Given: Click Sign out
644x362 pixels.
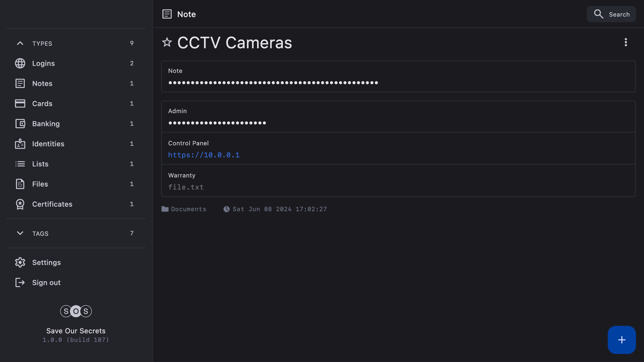Looking at the screenshot, I should click(46, 283).
